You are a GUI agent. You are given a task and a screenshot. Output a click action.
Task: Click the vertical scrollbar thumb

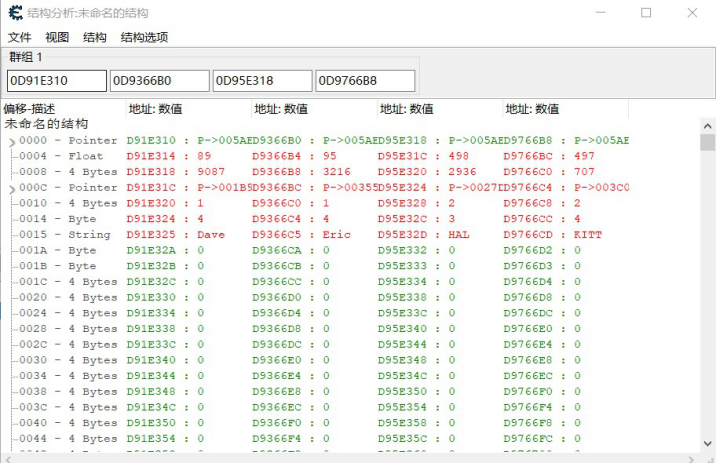point(707,142)
